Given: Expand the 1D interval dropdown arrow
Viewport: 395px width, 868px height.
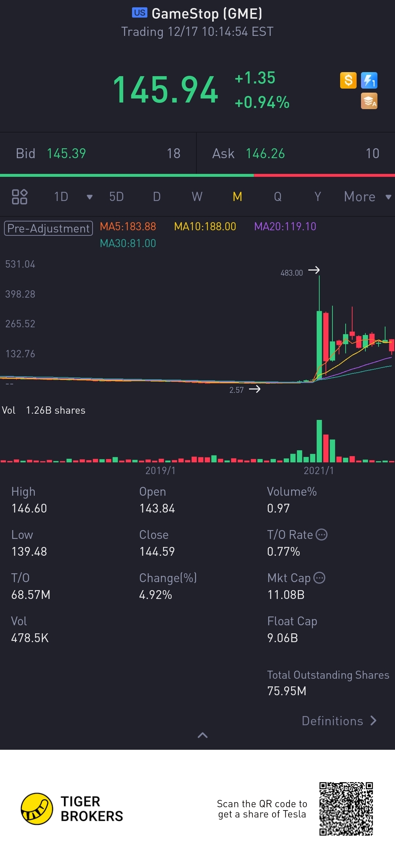Looking at the screenshot, I should (x=89, y=197).
